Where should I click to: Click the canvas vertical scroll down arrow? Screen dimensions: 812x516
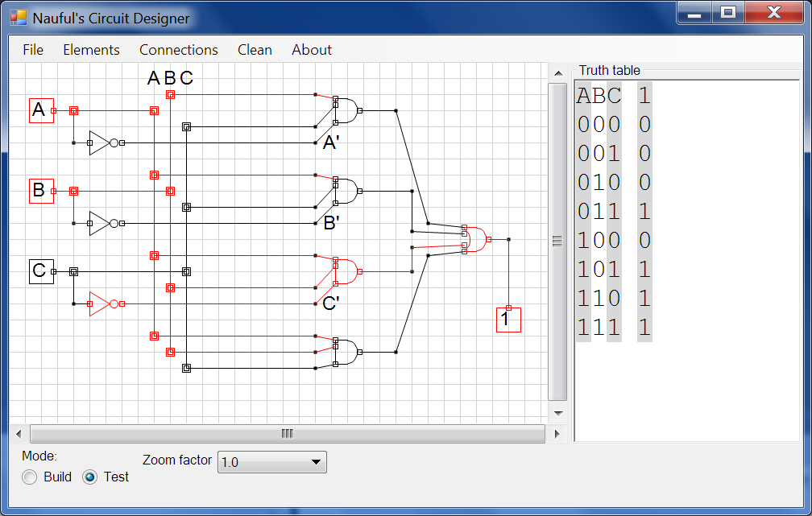pos(557,413)
